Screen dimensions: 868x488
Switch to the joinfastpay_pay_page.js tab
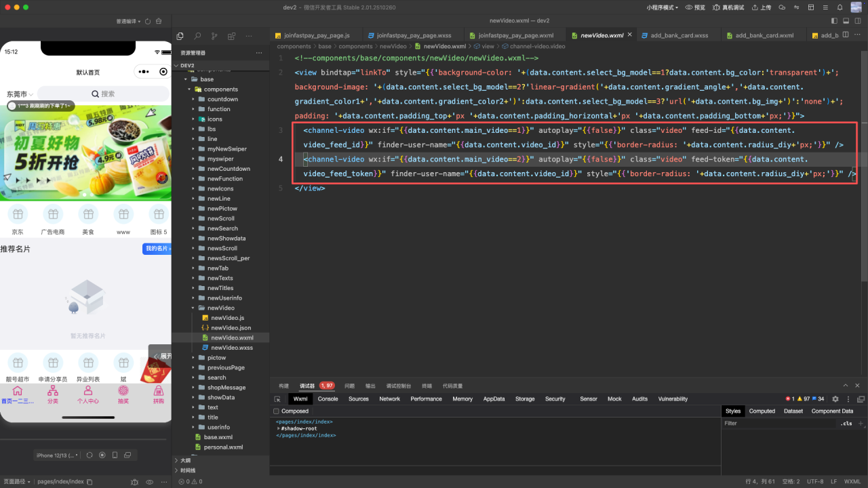point(313,35)
